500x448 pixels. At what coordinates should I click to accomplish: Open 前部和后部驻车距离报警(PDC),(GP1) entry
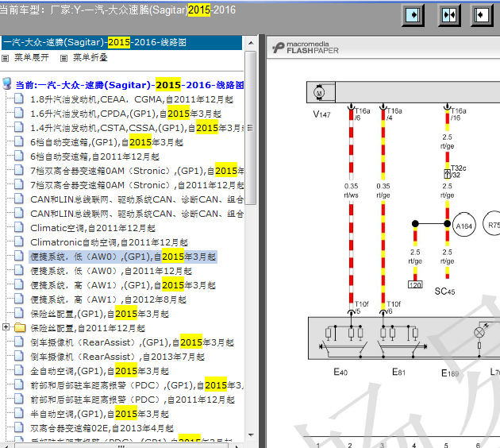click(x=137, y=385)
